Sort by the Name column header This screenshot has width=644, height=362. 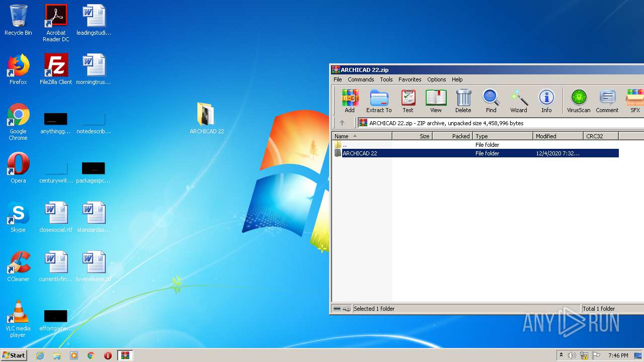tap(362, 136)
